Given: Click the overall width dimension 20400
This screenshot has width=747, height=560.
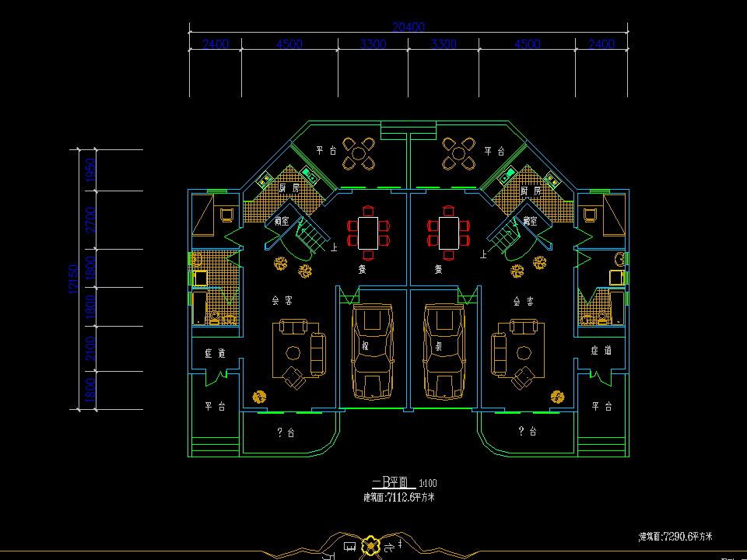Looking at the screenshot, I should click(409, 27).
